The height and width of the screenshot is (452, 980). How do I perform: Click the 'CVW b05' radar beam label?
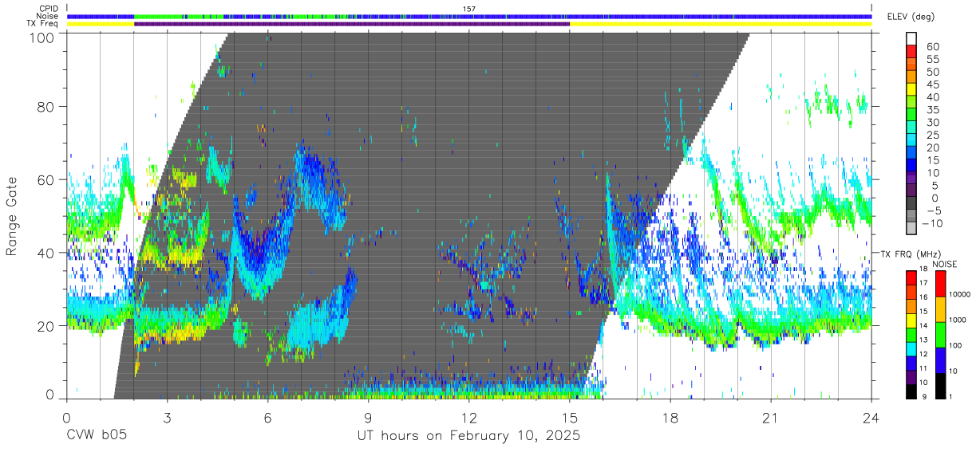[96, 436]
